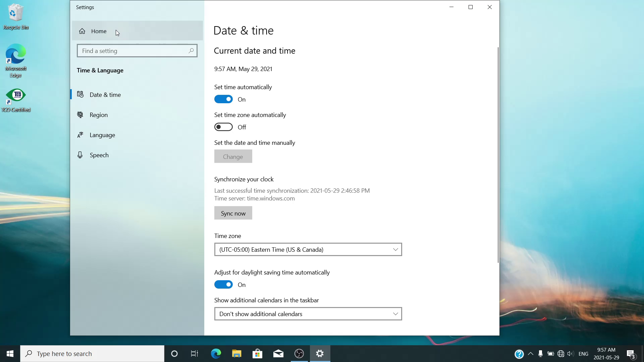The image size is (644, 362).
Task: Expand the Time zone dropdown
Action: [x=308, y=249]
